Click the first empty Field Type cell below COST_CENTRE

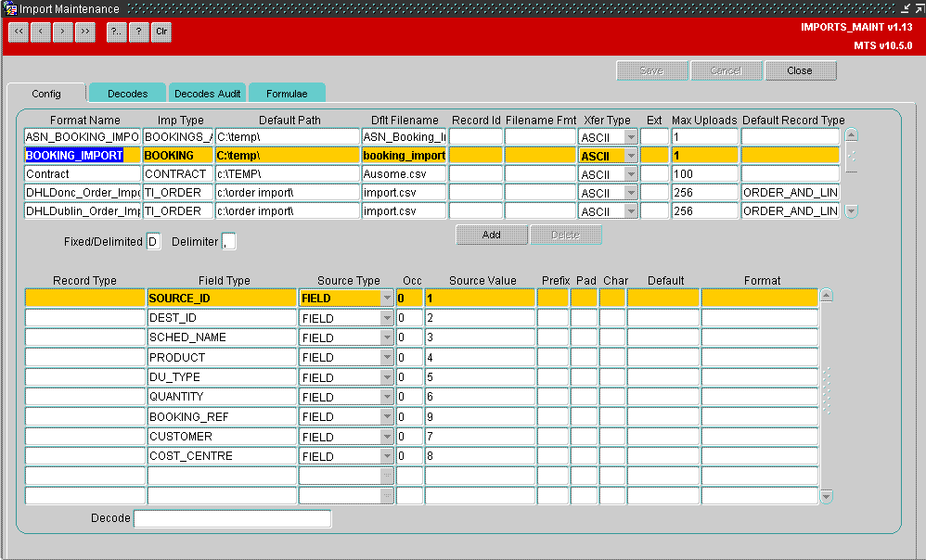pos(222,476)
